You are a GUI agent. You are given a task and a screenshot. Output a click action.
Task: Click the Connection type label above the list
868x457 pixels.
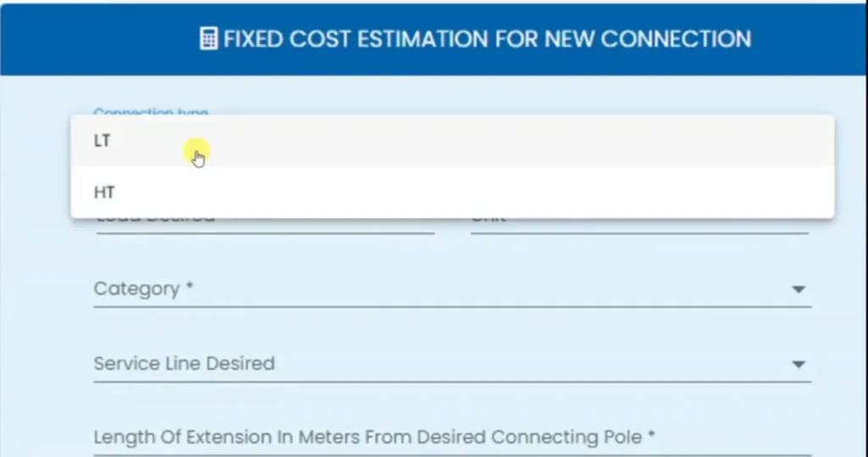pyautogui.click(x=150, y=111)
